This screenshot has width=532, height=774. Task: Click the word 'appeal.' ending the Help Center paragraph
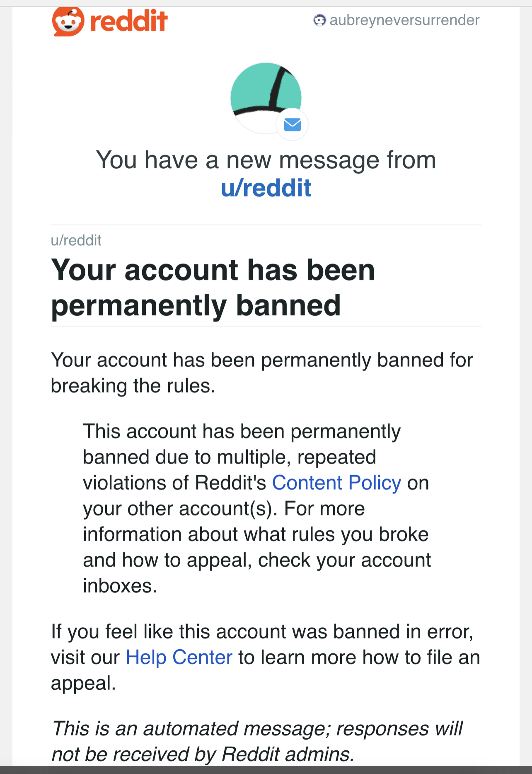pyautogui.click(x=83, y=683)
